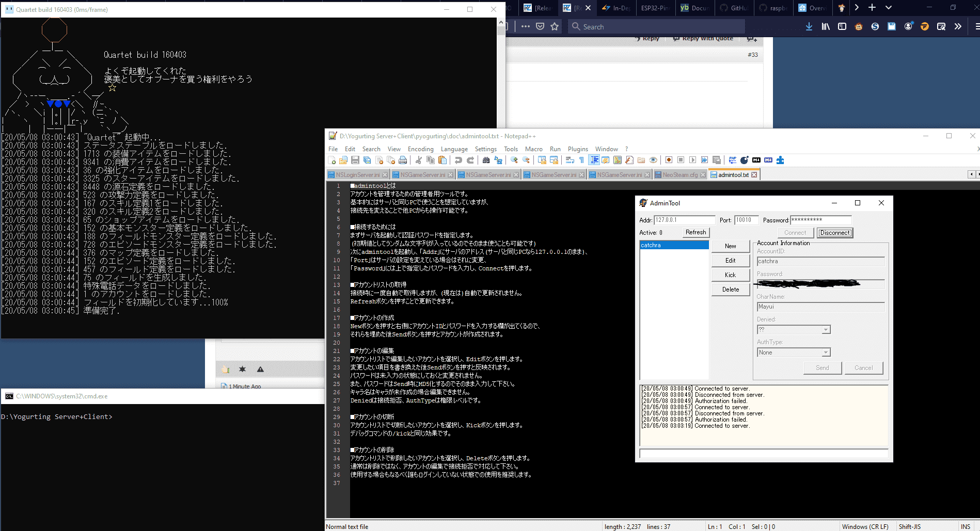Click the browser Library icon

click(x=826, y=26)
